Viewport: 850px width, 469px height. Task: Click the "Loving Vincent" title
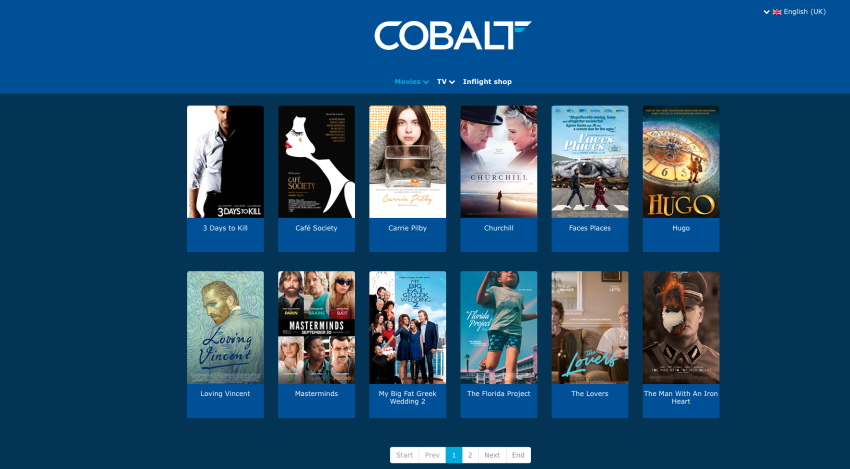226,394
